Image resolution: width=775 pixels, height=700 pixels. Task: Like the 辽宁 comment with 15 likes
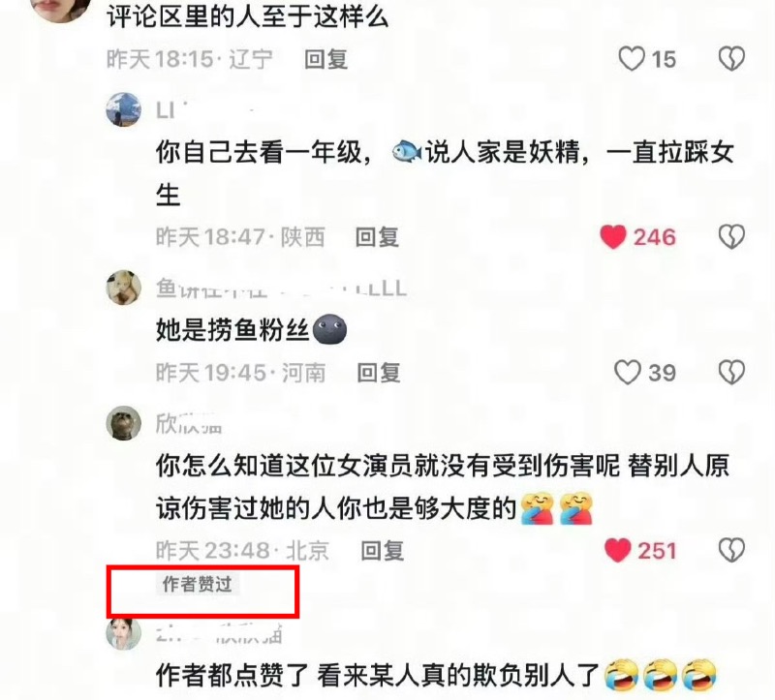(x=632, y=59)
